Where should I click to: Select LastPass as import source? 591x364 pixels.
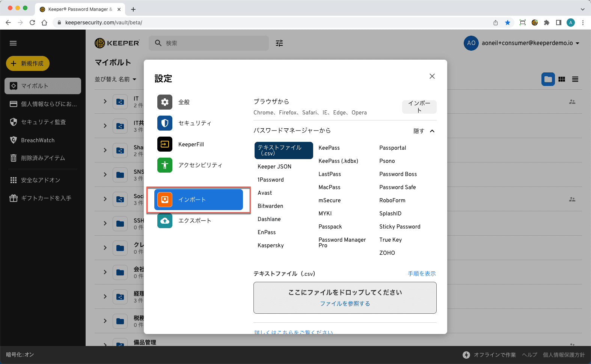[x=330, y=174]
